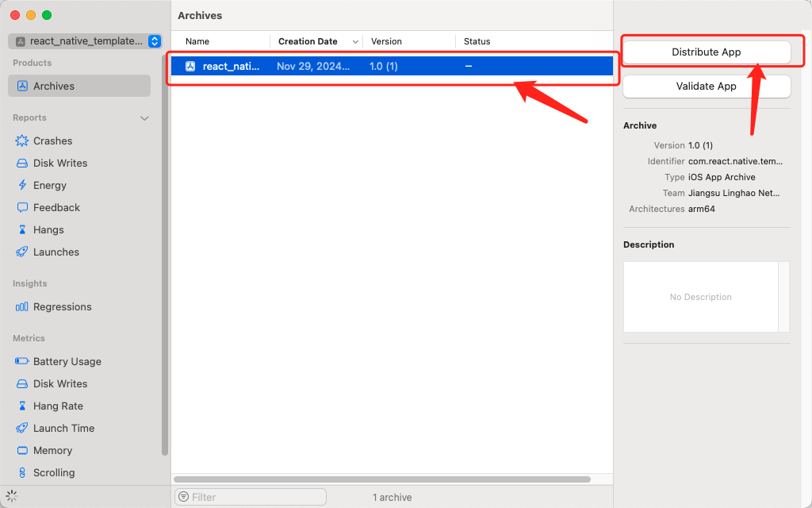Screen dimensions: 812x508
Task: Click the Memory chip icon
Action: [x=22, y=450]
